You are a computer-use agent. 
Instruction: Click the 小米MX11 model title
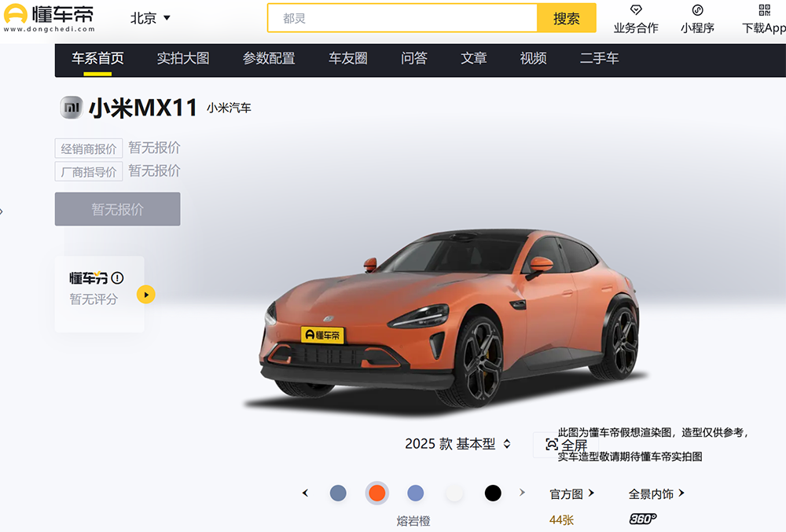pos(143,108)
